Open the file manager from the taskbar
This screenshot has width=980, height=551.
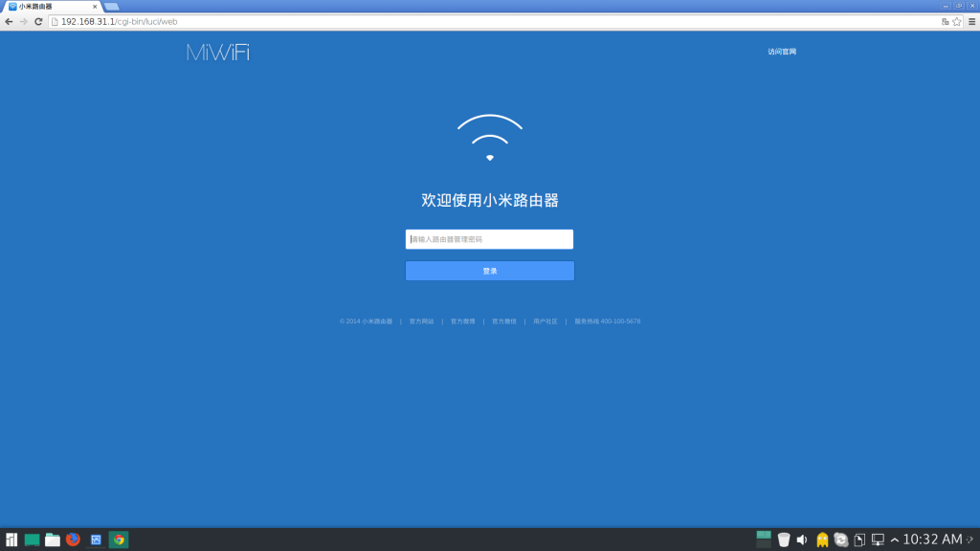click(52, 540)
